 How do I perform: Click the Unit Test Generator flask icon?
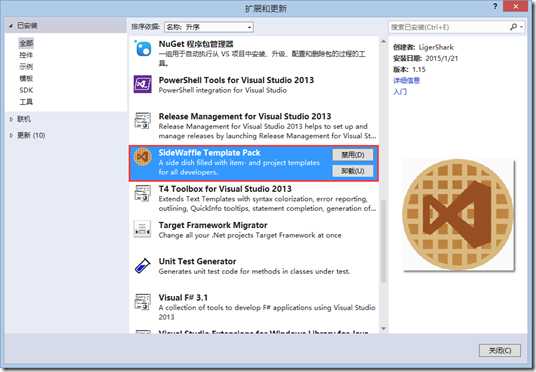(143, 265)
